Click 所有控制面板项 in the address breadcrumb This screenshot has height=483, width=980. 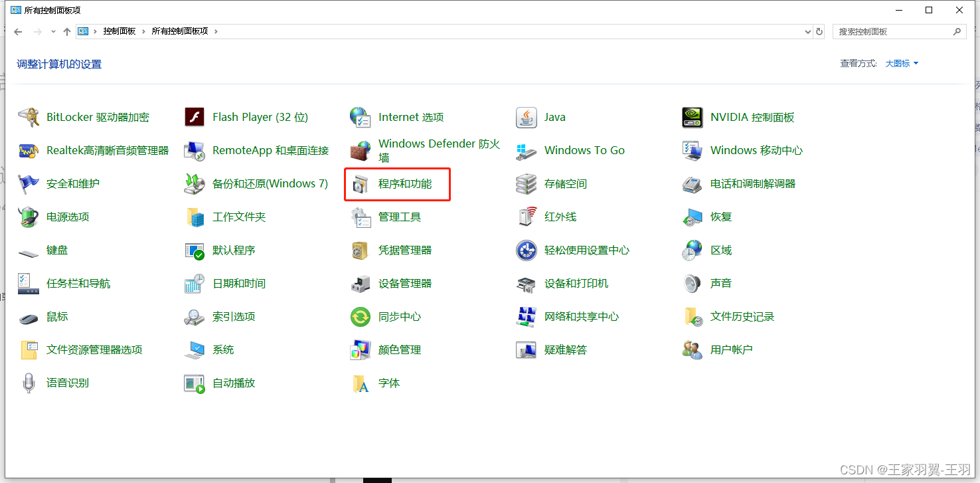click(179, 31)
